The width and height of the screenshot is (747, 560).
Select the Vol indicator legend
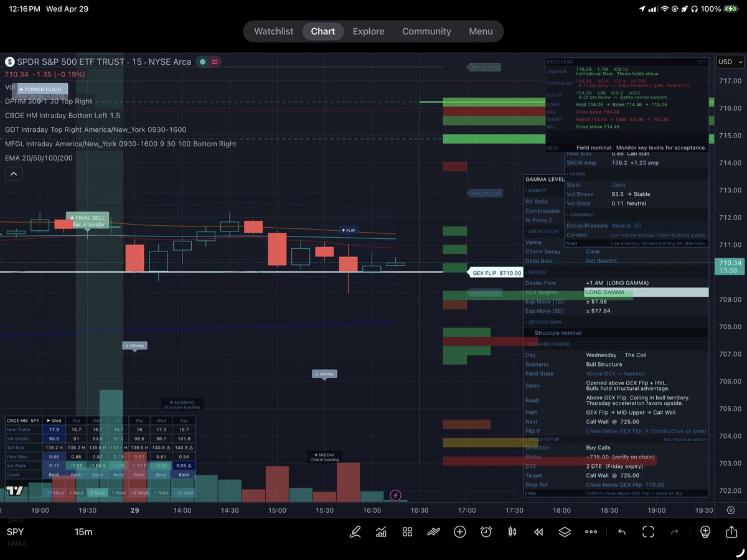pos(10,87)
